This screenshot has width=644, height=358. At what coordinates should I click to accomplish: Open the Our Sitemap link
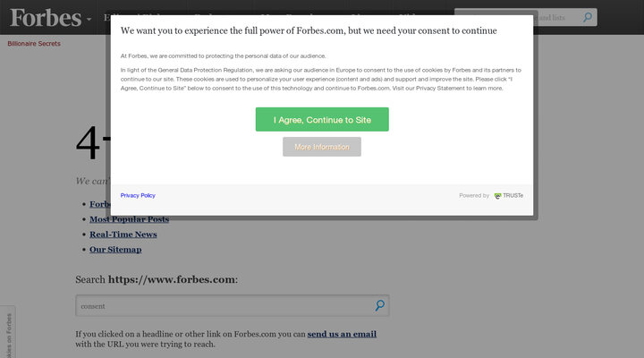[115, 250]
